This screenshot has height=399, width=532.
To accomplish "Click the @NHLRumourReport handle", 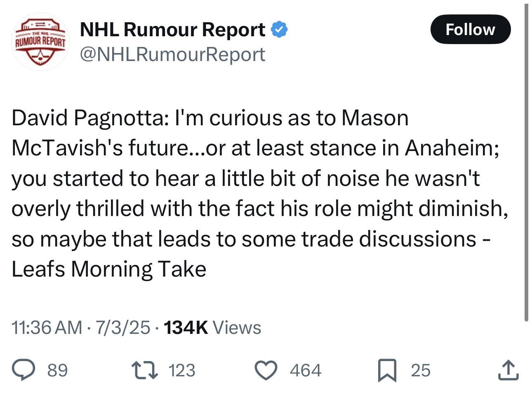I will [x=172, y=54].
